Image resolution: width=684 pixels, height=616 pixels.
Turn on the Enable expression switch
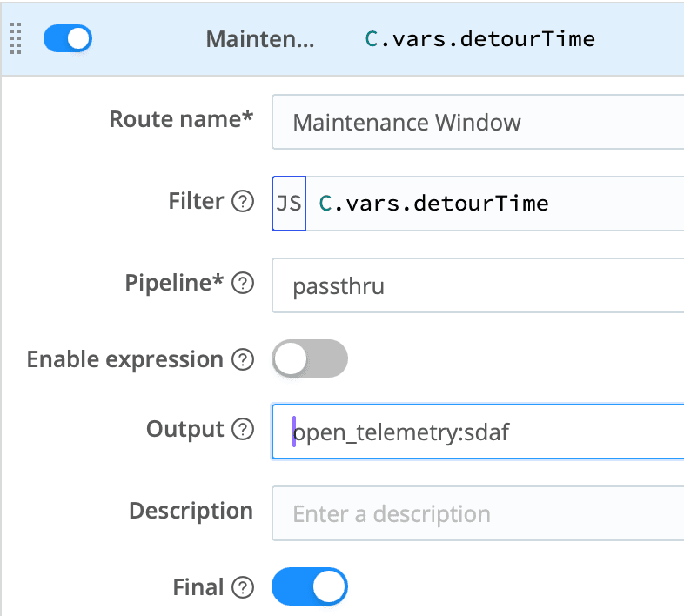tap(310, 358)
